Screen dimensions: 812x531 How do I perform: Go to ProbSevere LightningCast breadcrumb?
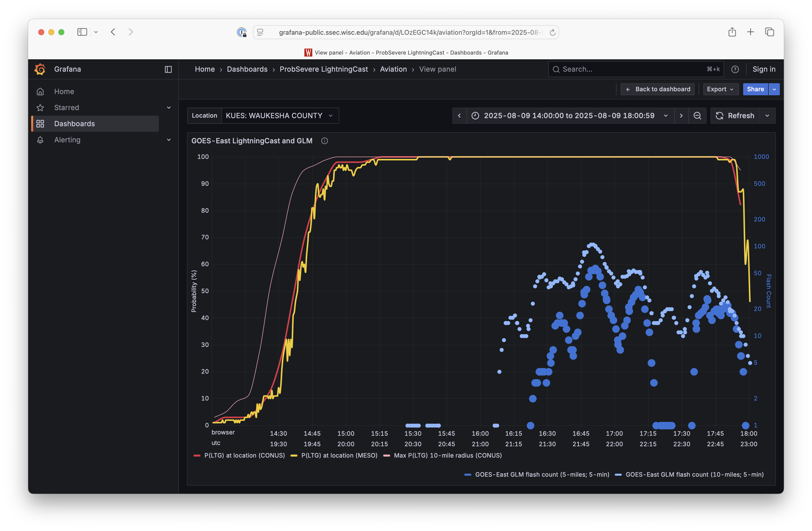(x=323, y=69)
